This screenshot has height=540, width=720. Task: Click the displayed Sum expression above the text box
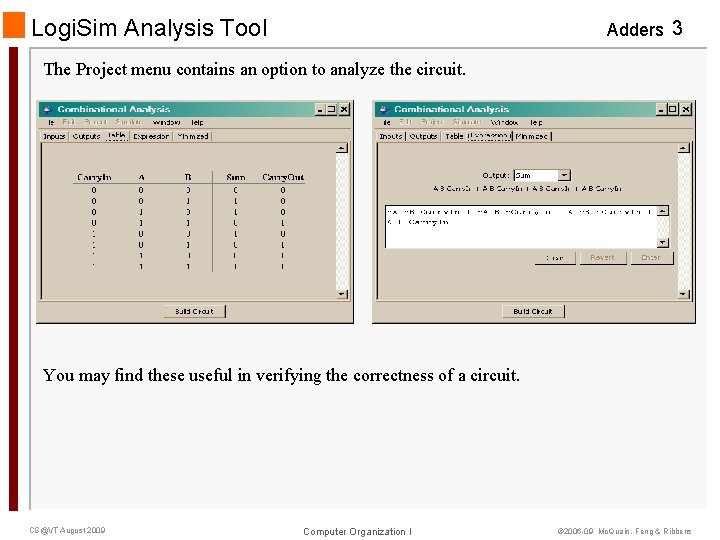tap(527, 188)
